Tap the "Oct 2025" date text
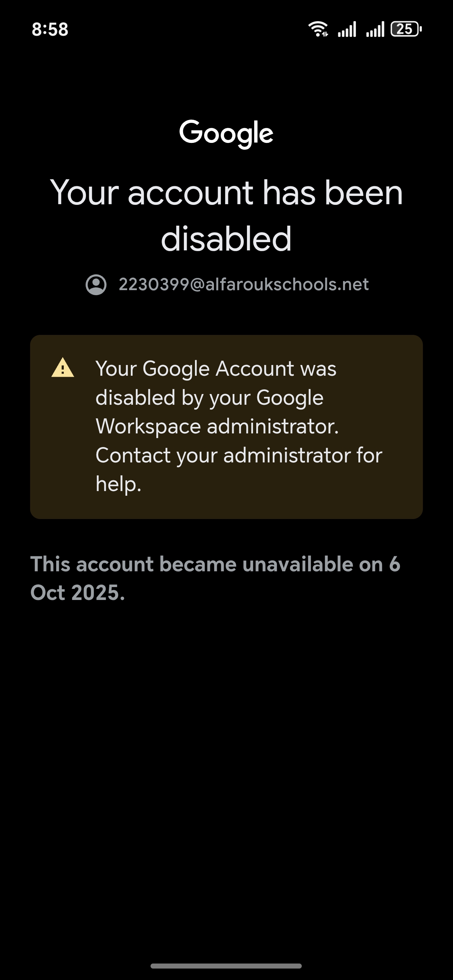The height and width of the screenshot is (980, 453). point(77,593)
